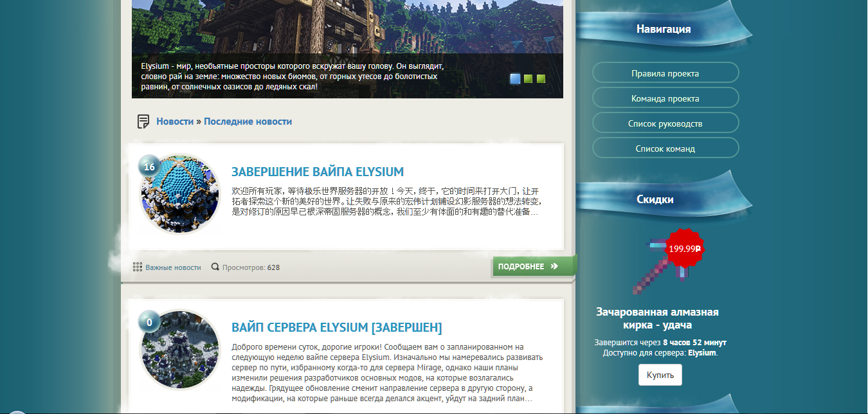This screenshot has width=868, height=414.
Task: Click the Вайп сервера Elysium [завершен] headline
Action: [337, 328]
